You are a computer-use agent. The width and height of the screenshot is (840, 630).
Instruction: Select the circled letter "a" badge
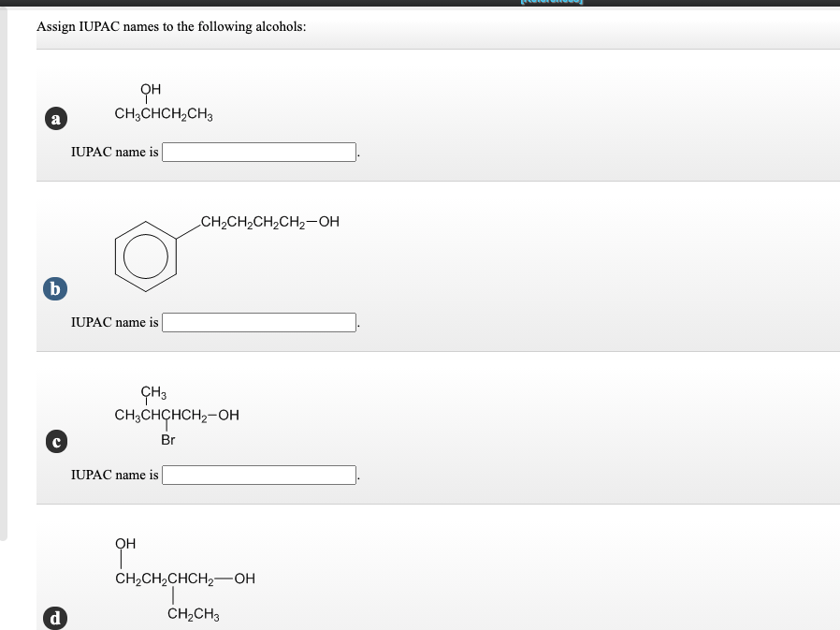point(56,118)
